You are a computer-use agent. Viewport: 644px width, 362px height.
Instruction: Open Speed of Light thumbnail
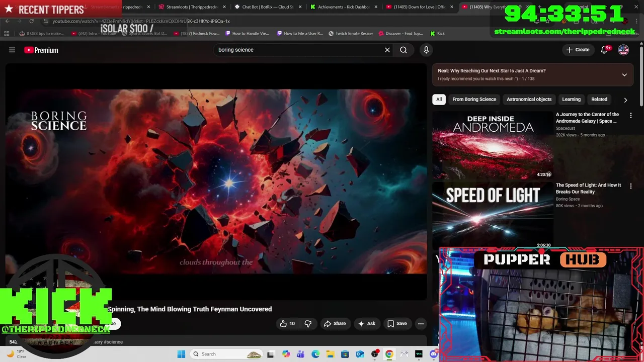(493, 216)
